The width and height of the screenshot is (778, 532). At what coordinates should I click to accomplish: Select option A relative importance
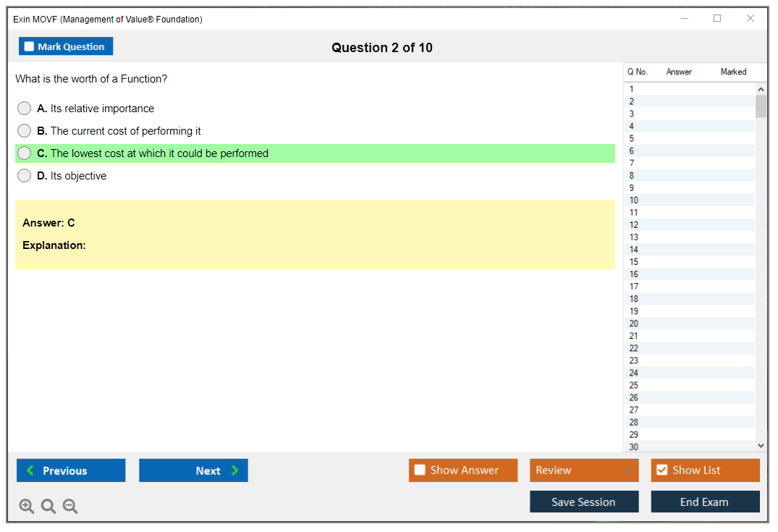click(x=25, y=109)
